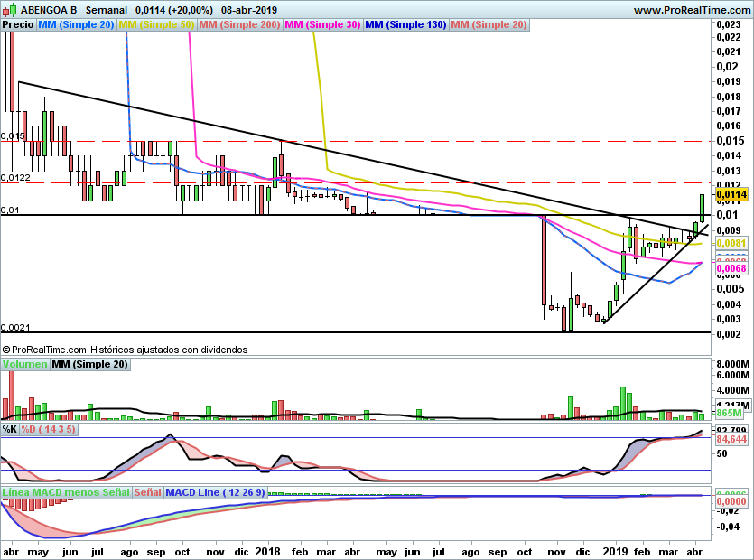Viewport: 754px width, 560px height.
Task: Click the www.ProRealTime.com link at top right
Action: point(692,10)
